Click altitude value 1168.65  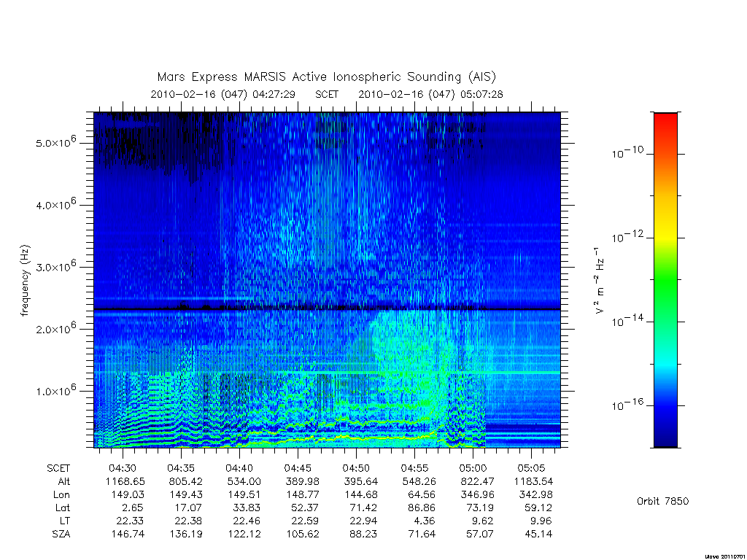point(125,481)
